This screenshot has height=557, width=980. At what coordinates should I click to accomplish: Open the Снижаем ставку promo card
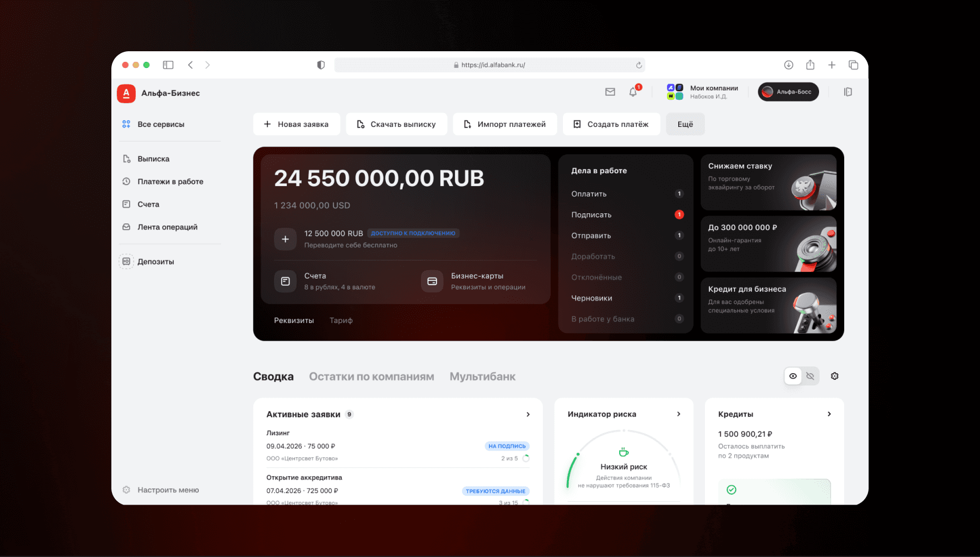point(768,182)
